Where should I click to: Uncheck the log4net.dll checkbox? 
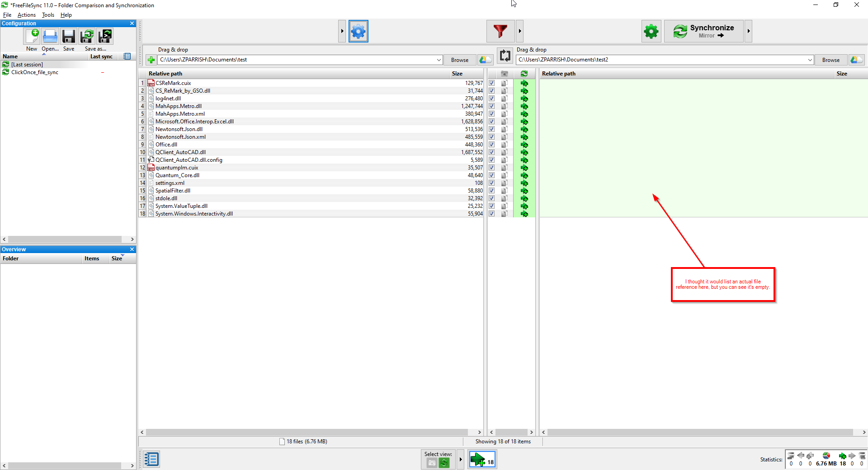tap(491, 99)
